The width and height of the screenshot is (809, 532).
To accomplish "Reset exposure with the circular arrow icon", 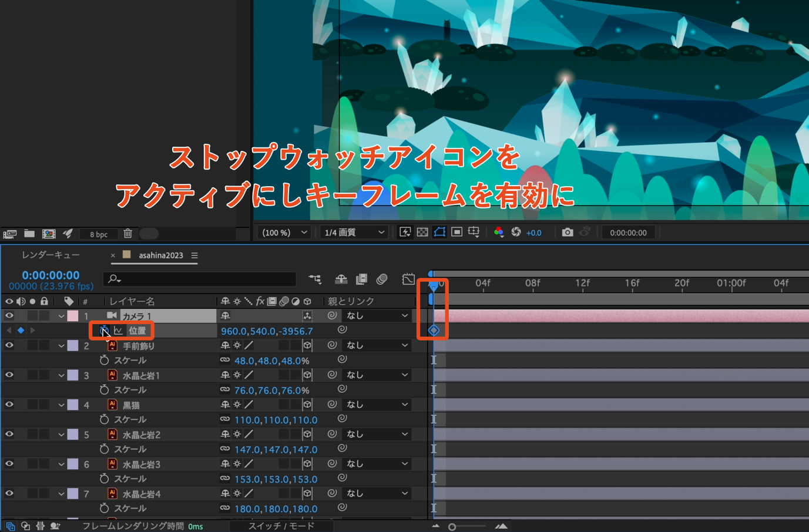I will pos(516,233).
